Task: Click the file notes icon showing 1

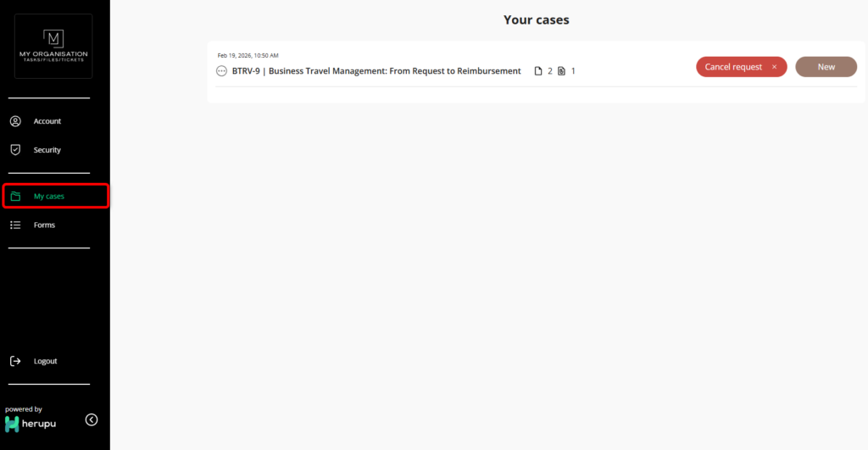Action: click(x=561, y=71)
